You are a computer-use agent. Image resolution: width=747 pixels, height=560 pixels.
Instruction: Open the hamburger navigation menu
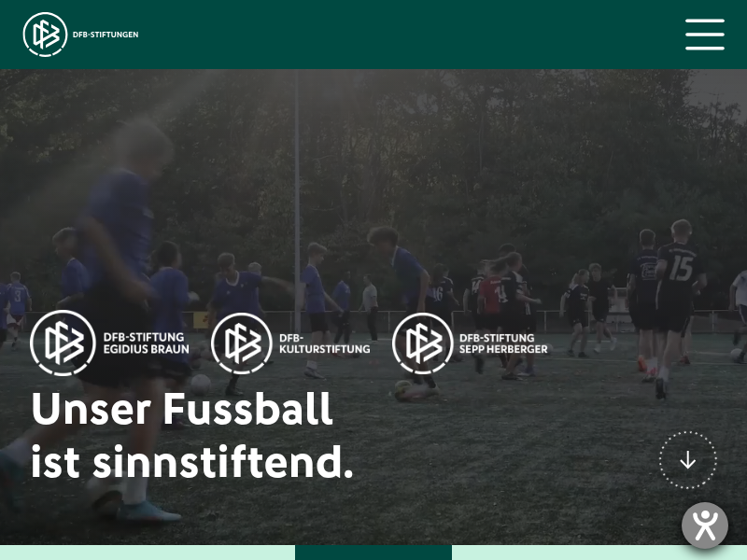[x=705, y=35]
